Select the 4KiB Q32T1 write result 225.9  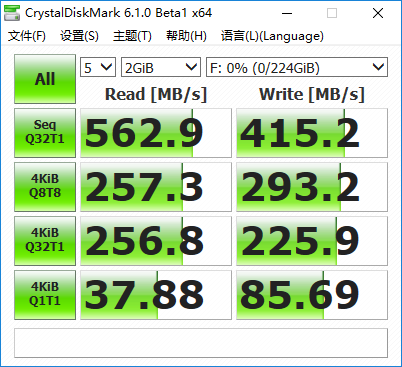312,241
